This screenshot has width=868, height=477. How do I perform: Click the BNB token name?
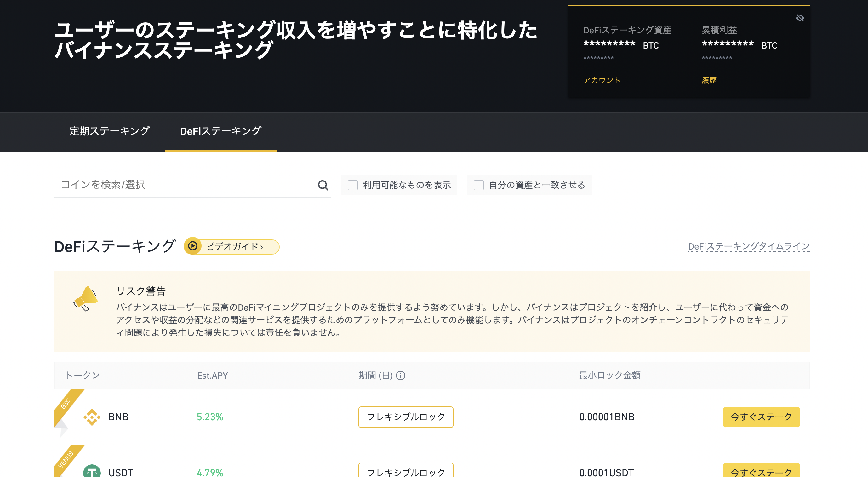pyautogui.click(x=118, y=417)
